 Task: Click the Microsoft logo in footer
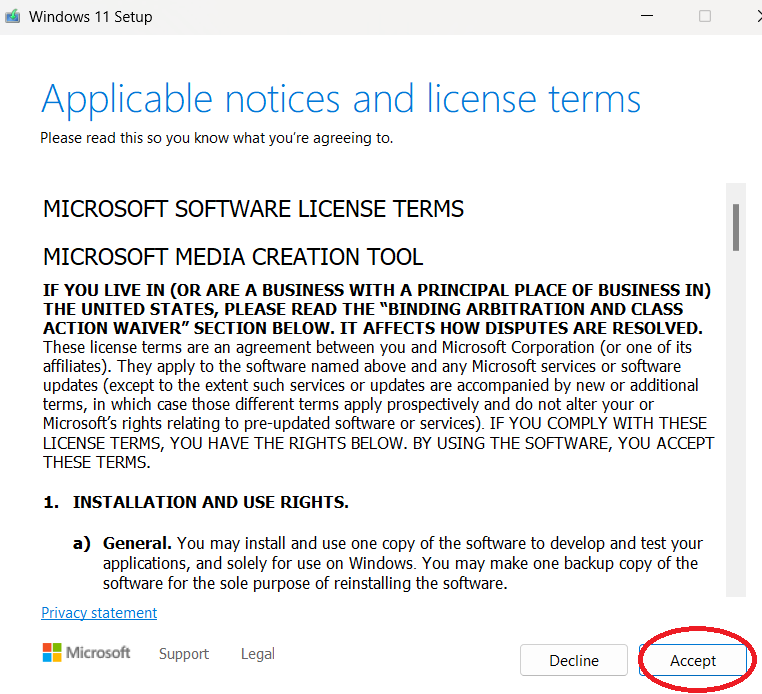(x=86, y=653)
